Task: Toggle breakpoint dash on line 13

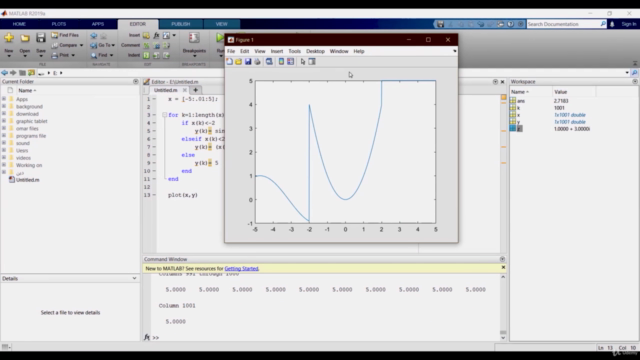Action: click(x=154, y=195)
